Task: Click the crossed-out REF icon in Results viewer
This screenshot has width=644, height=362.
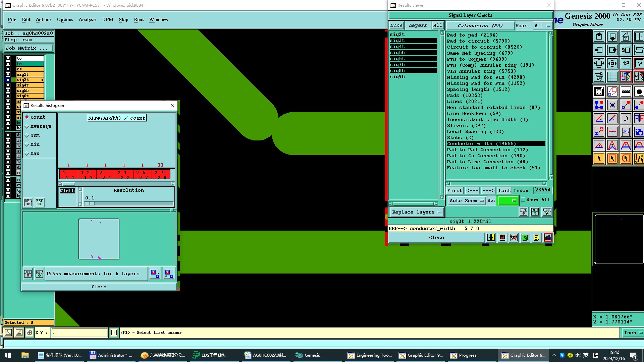Action: pos(514,238)
